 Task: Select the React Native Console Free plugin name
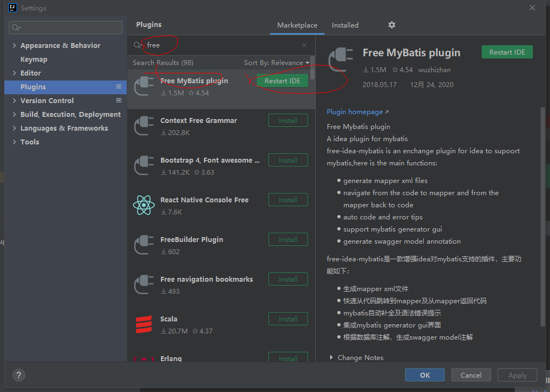point(204,200)
